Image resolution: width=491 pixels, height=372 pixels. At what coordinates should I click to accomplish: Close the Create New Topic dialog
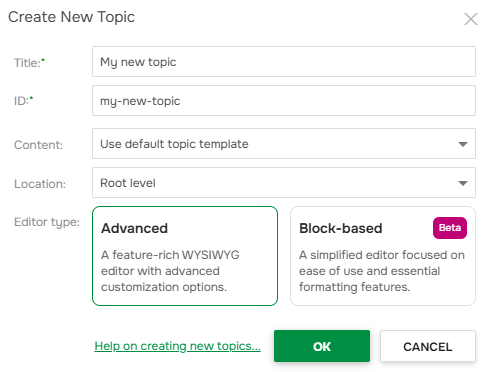click(x=471, y=19)
